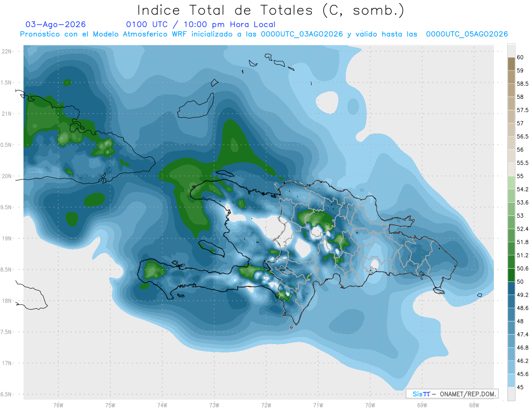
Task: Click the "75W" longitude label
Action: 110,405
